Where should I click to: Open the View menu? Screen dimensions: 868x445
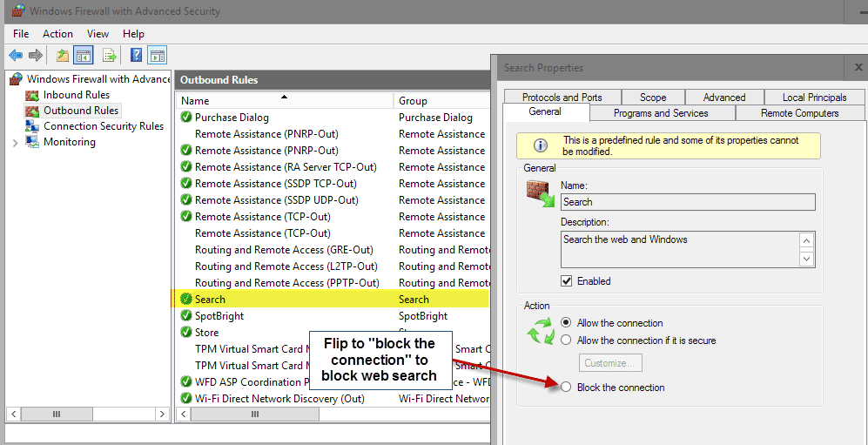[x=98, y=34]
